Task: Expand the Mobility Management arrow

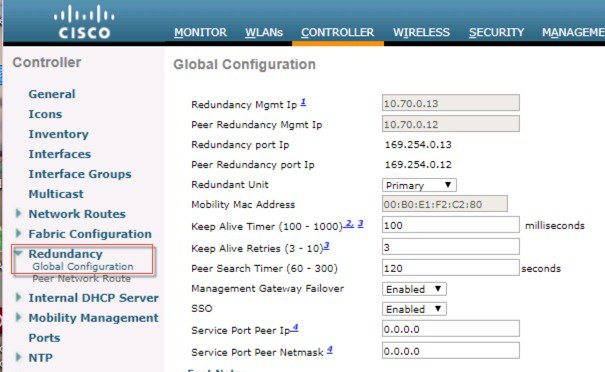Action: click(x=18, y=317)
